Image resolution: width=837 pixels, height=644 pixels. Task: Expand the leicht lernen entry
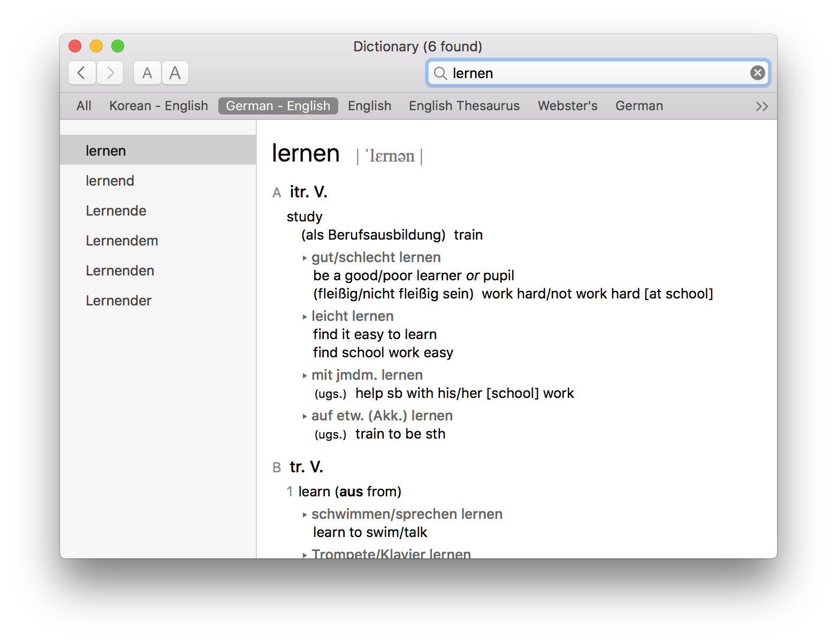point(305,316)
